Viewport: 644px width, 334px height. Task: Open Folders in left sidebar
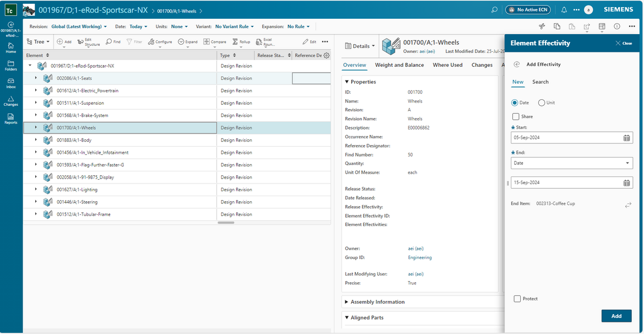pyautogui.click(x=11, y=66)
